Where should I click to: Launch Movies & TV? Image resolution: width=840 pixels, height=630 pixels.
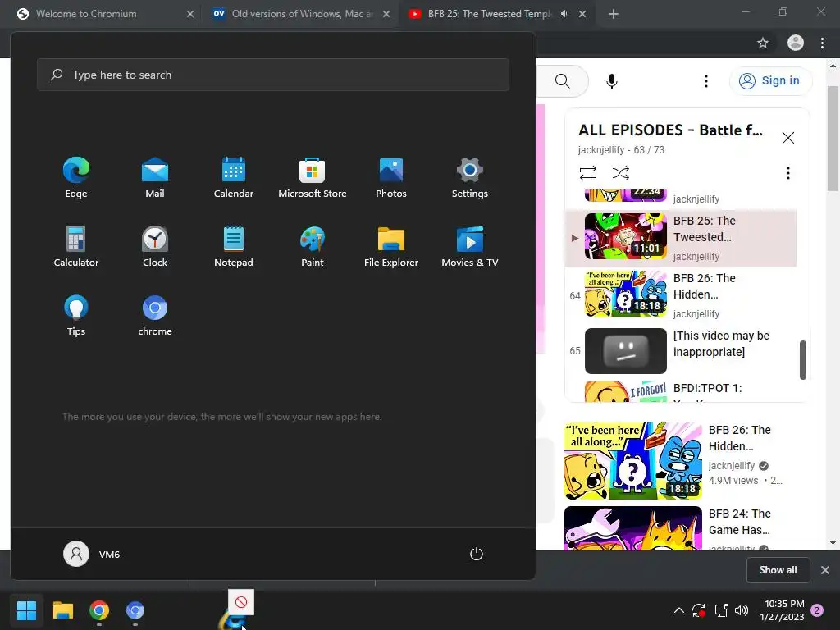pyautogui.click(x=470, y=246)
